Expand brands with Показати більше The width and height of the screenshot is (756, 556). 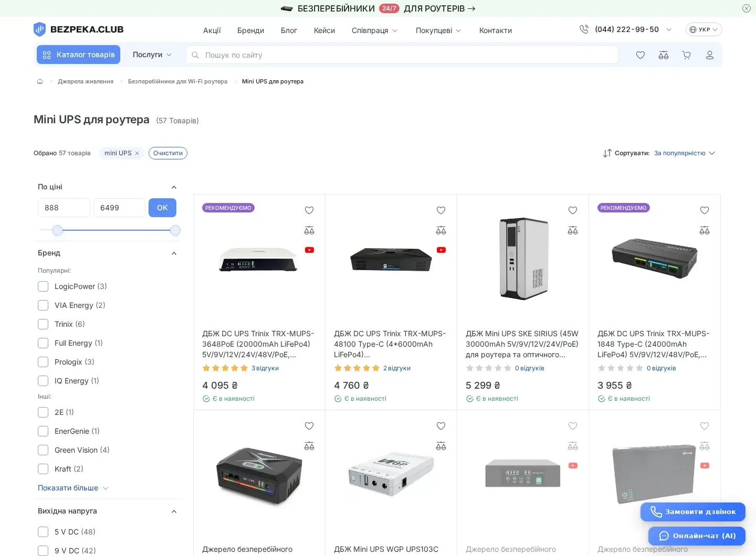pos(73,488)
